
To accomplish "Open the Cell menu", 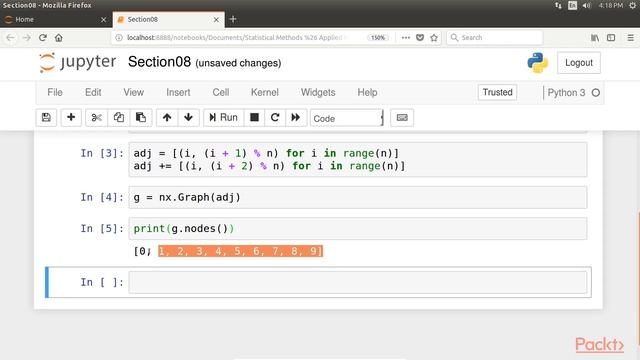I will [220, 92].
